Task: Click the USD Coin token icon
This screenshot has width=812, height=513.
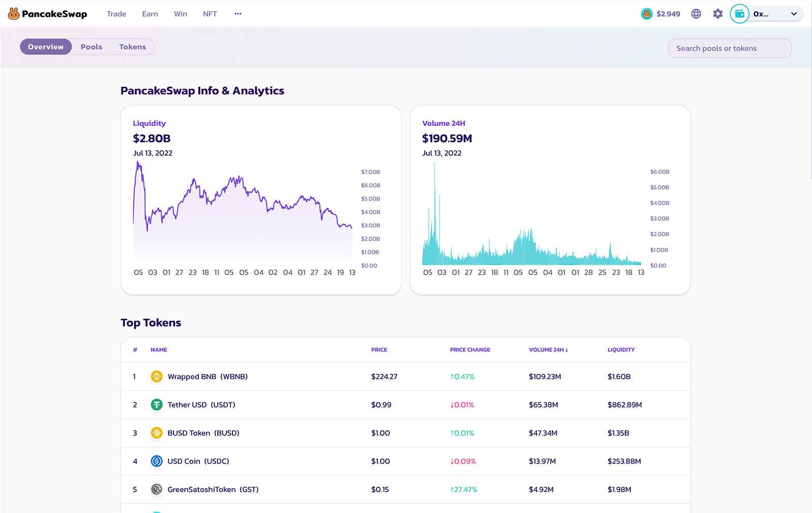Action: click(x=157, y=461)
